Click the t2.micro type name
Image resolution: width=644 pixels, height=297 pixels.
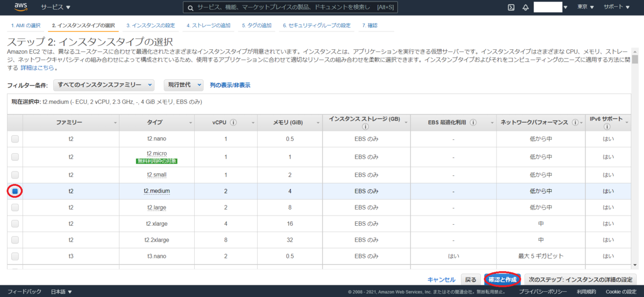tap(157, 153)
